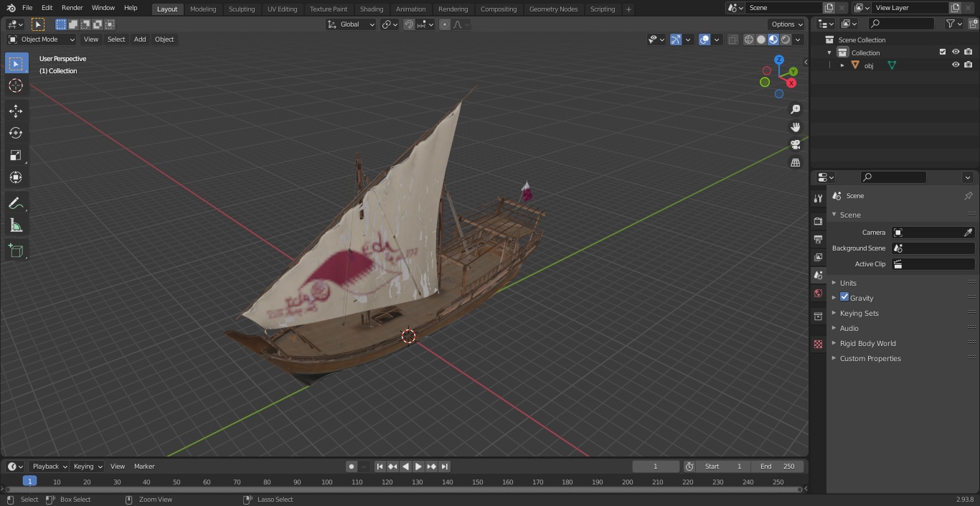The image size is (980, 506).
Task: Open the File menu
Action: 27,8
